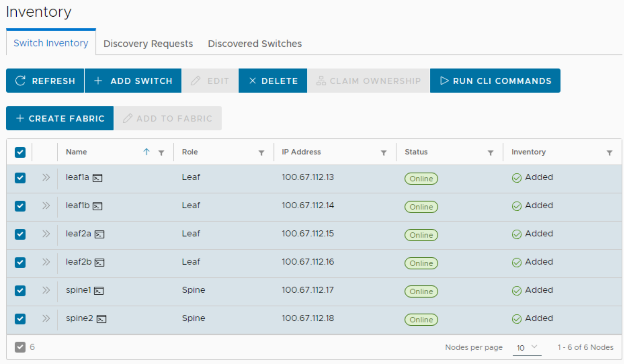Click Online status badge for leaf1a
Screen dimensions: 624x364
click(421, 179)
